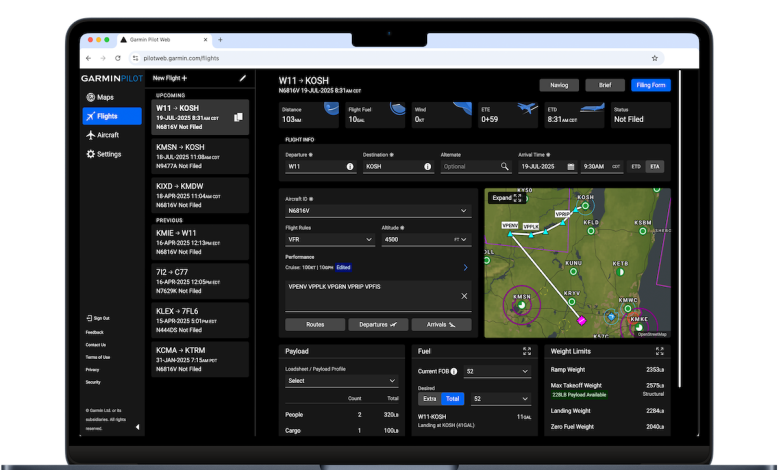This screenshot has width=779, height=470.
Task: Expand the route map
Action: pos(506,198)
